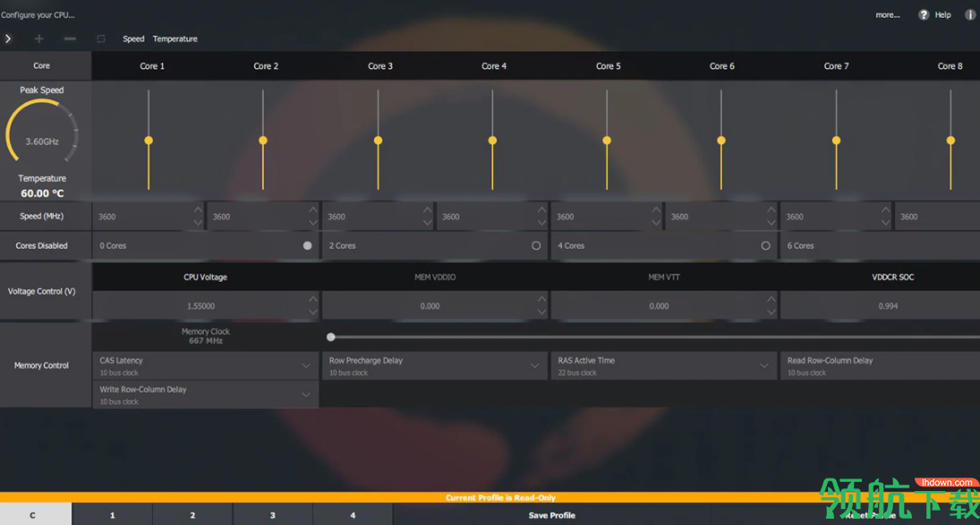Raise CPU Voltage with up arrow
The image size is (980, 525).
coord(312,299)
